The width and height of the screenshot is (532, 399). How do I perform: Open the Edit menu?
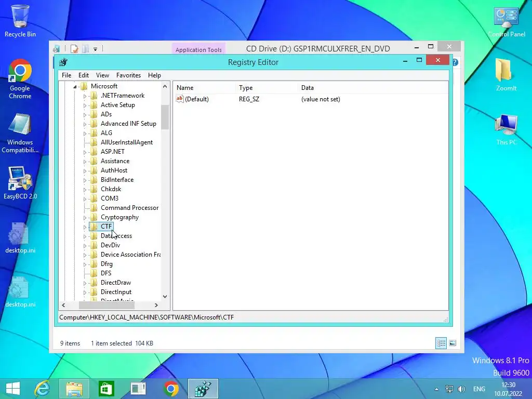[x=84, y=75]
